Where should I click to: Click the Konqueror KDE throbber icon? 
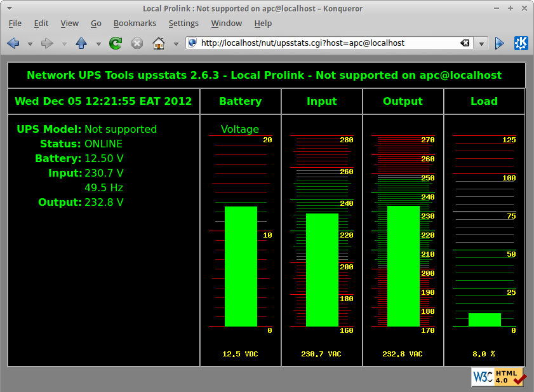click(x=521, y=43)
